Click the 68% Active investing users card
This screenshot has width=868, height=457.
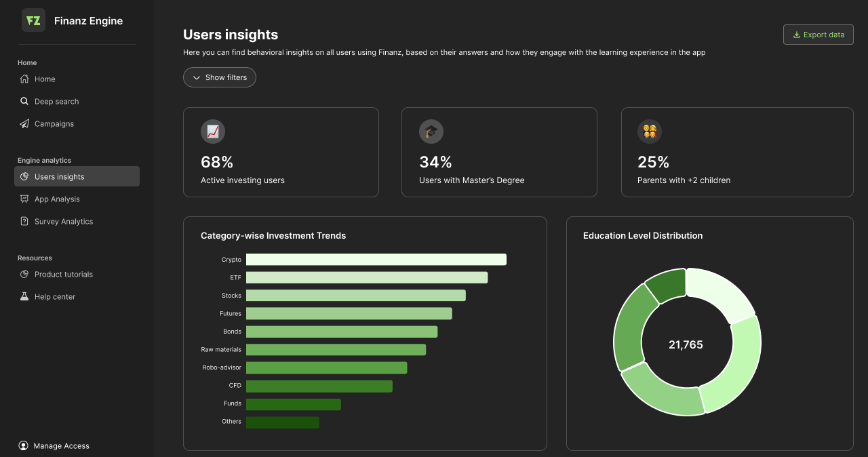(x=281, y=152)
